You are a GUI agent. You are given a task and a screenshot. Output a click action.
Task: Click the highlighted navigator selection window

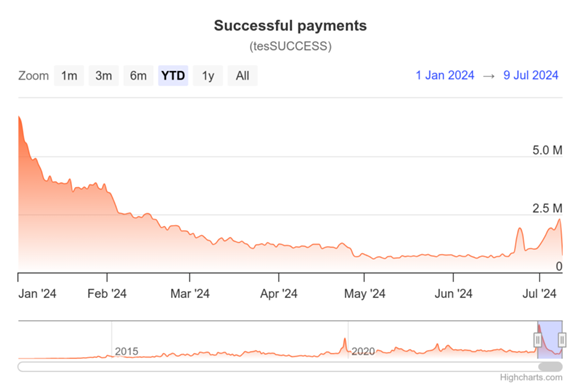click(550, 340)
